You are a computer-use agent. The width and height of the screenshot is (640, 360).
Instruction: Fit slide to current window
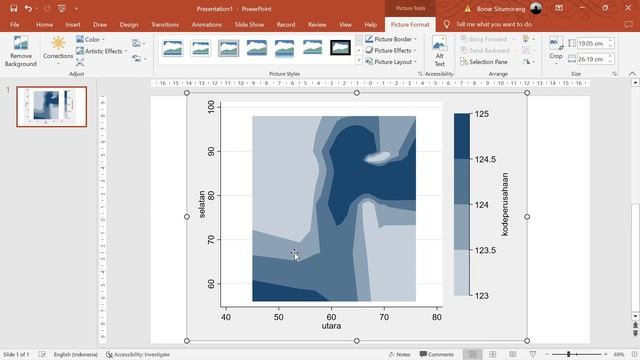(634, 354)
